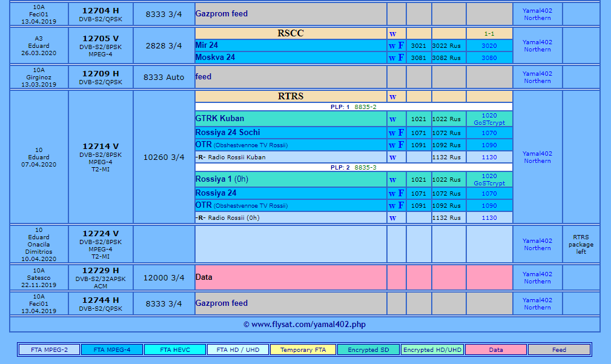Click SID 1070 in the Rossiya 24 Sochi row
This screenshot has width=611, height=364.
coord(489,133)
